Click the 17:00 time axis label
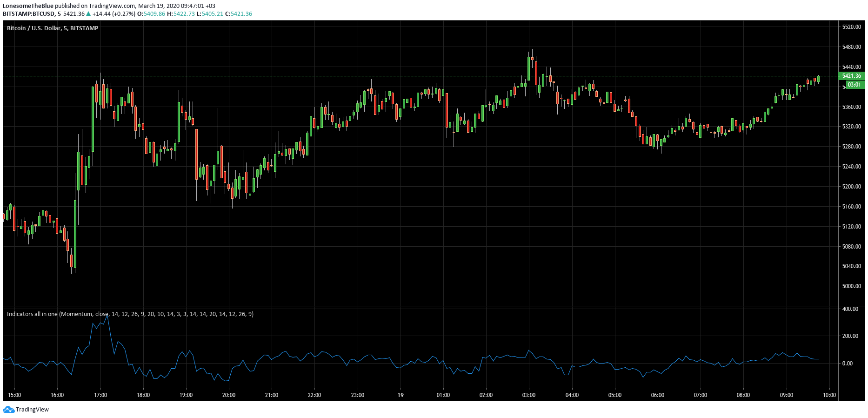This screenshot has height=418, width=868. 100,395
